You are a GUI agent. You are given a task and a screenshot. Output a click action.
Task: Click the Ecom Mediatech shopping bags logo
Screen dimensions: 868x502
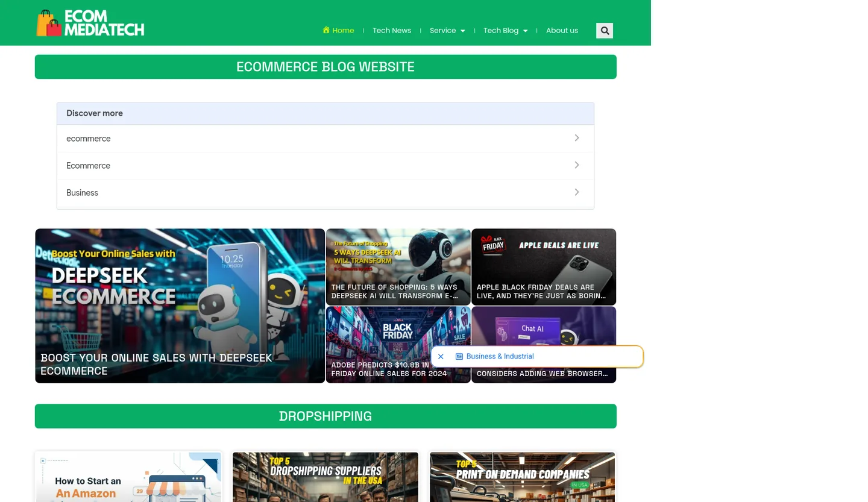tap(90, 23)
